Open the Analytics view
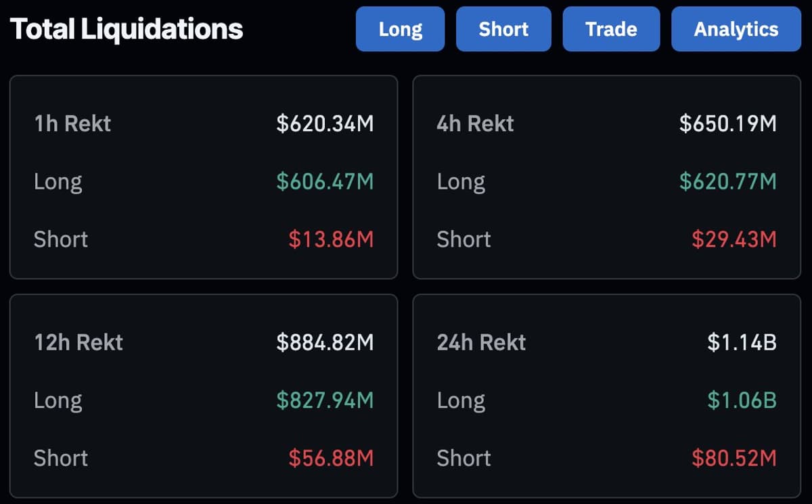 pos(736,28)
